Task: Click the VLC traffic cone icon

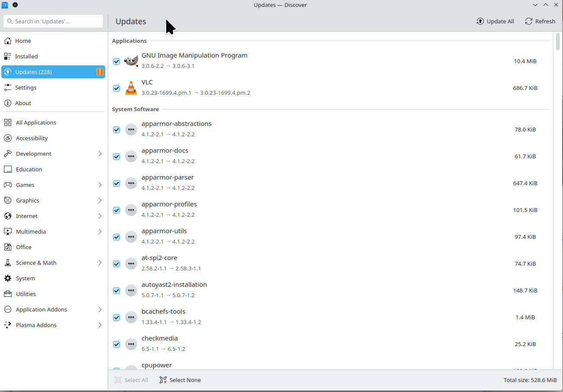Action: [131, 88]
